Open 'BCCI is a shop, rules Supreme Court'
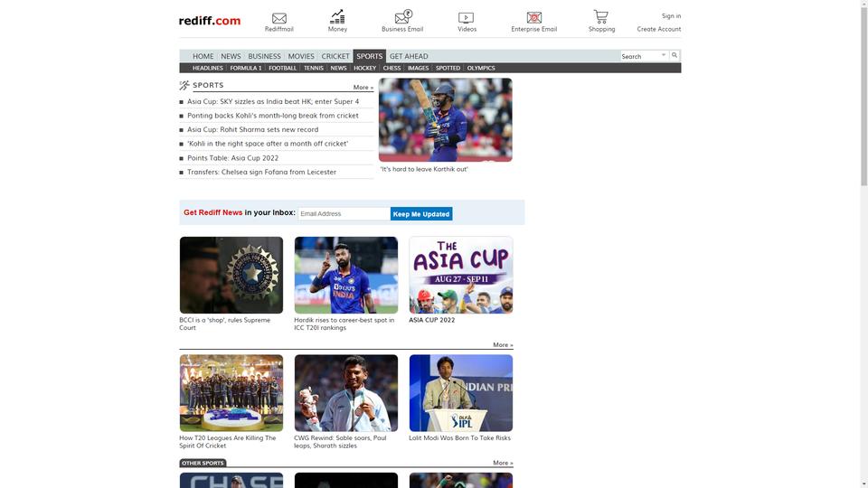 (225, 324)
